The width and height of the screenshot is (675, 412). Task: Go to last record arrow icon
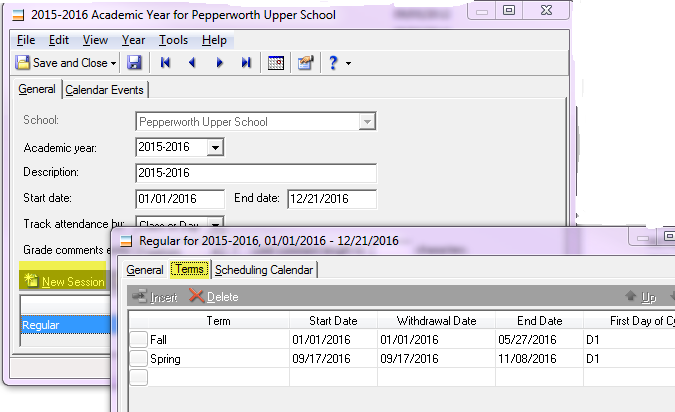246,63
